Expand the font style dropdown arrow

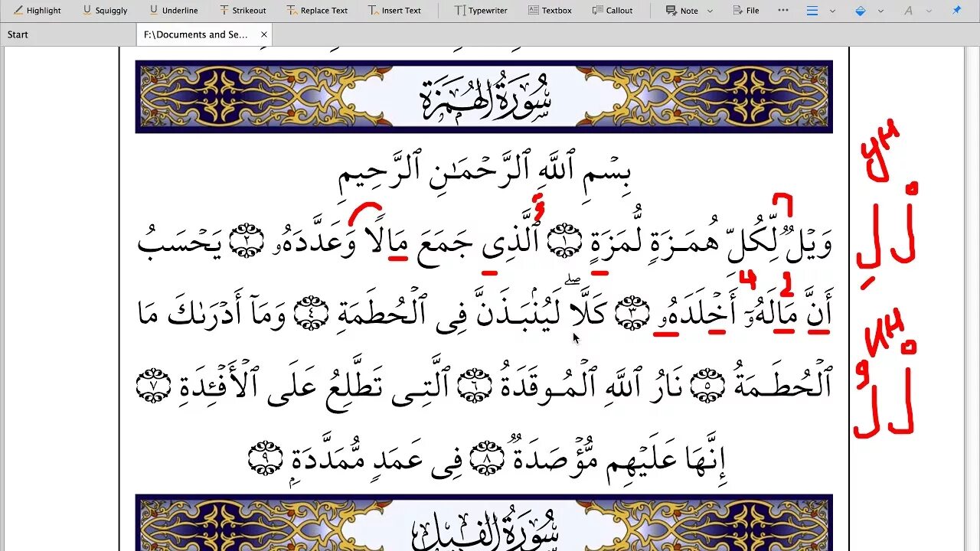pos(928,11)
